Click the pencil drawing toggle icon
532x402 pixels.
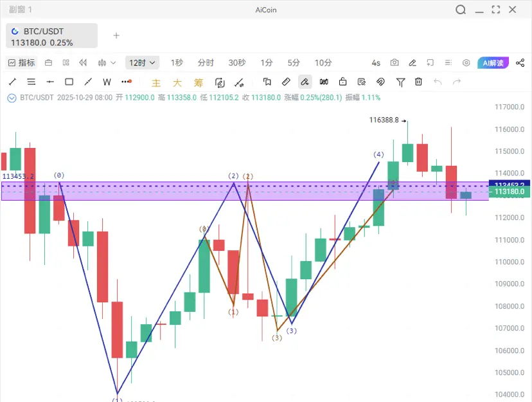[412, 63]
